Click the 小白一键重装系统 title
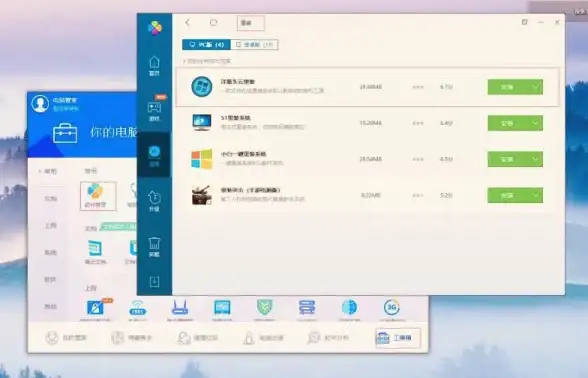 coord(243,154)
